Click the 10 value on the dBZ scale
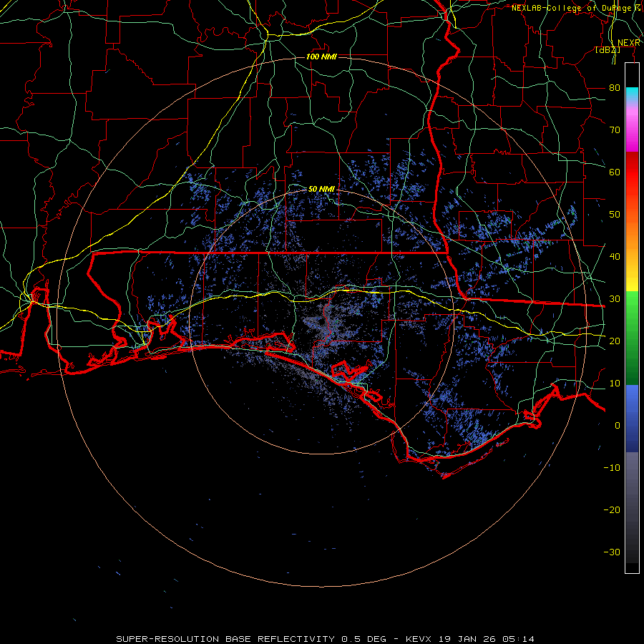644x644 pixels. pos(615,384)
